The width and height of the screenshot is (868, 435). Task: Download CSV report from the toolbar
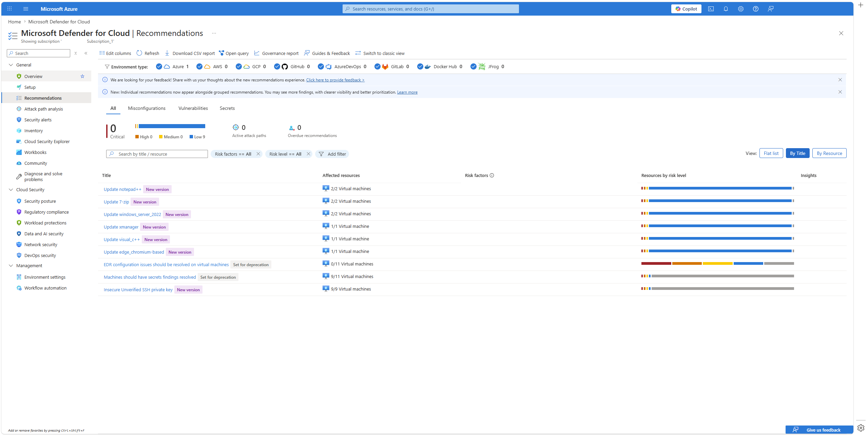pos(190,53)
